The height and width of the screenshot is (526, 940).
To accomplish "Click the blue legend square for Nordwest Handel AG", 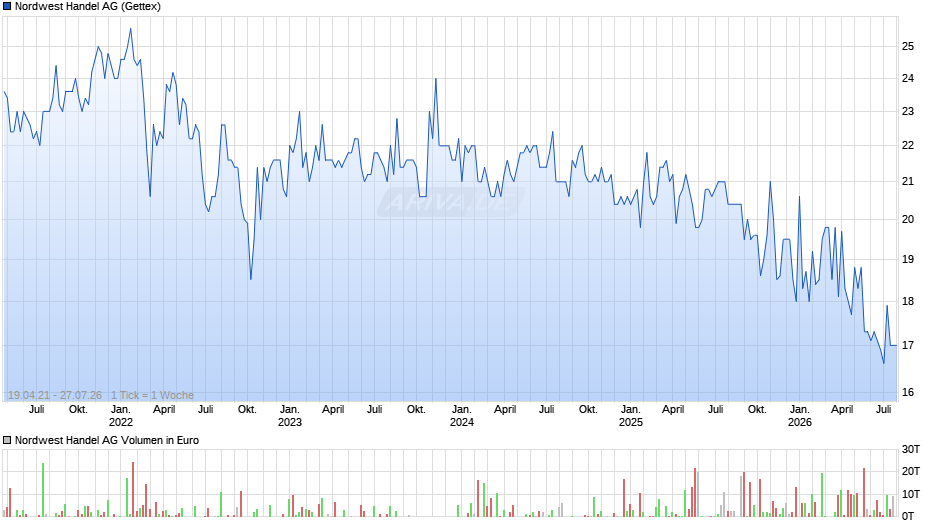I will 7,7.
